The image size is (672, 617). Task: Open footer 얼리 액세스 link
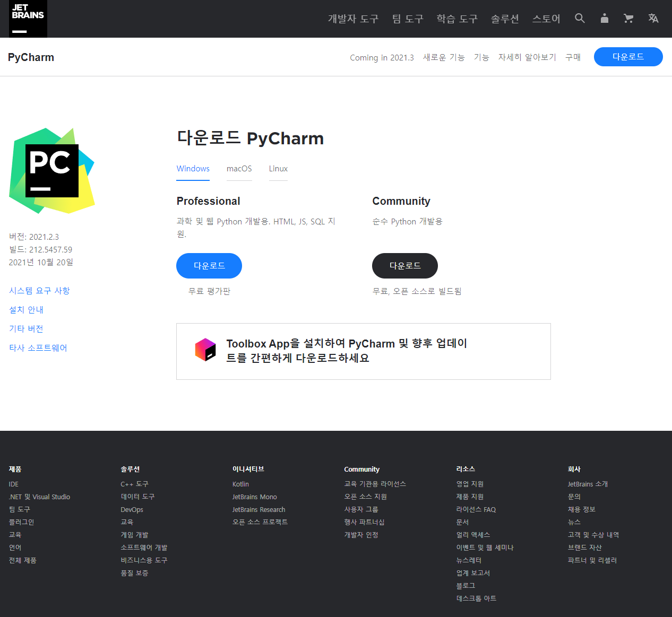[473, 535]
